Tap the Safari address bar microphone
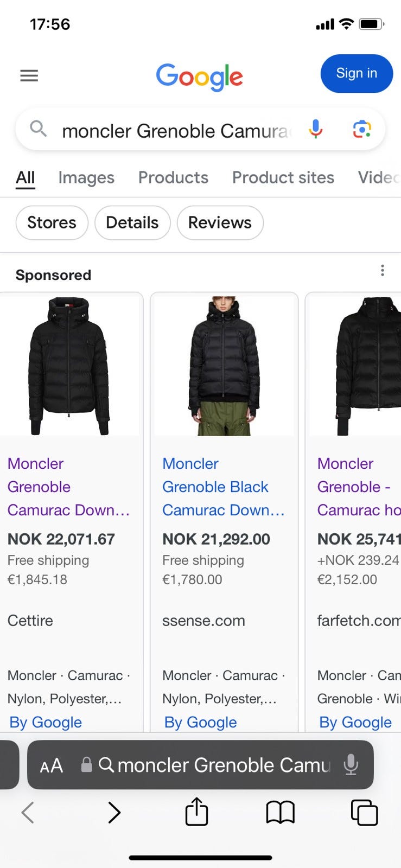The width and height of the screenshot is (401, 868). 351,765
